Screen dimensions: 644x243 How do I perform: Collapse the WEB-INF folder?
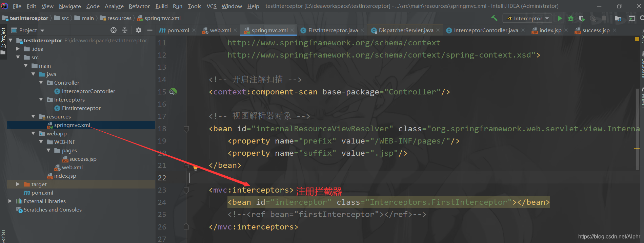41,142
